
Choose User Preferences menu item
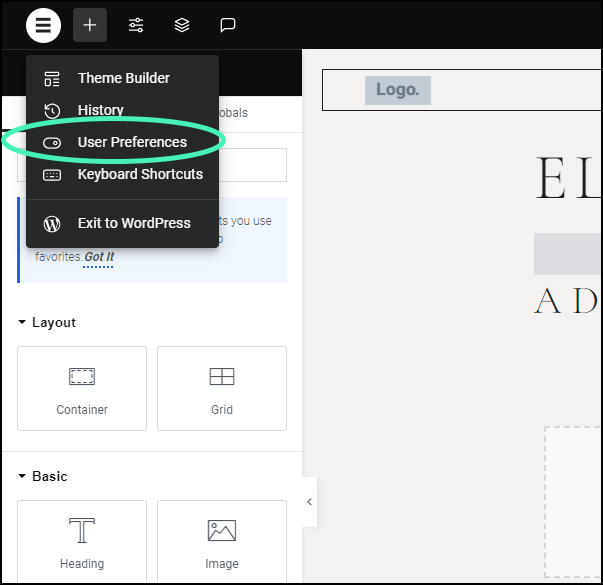pyautogui.click(x=122, y=142)
